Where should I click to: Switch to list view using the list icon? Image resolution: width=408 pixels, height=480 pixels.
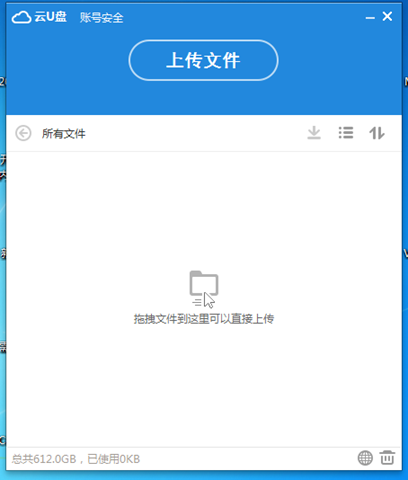346,133
